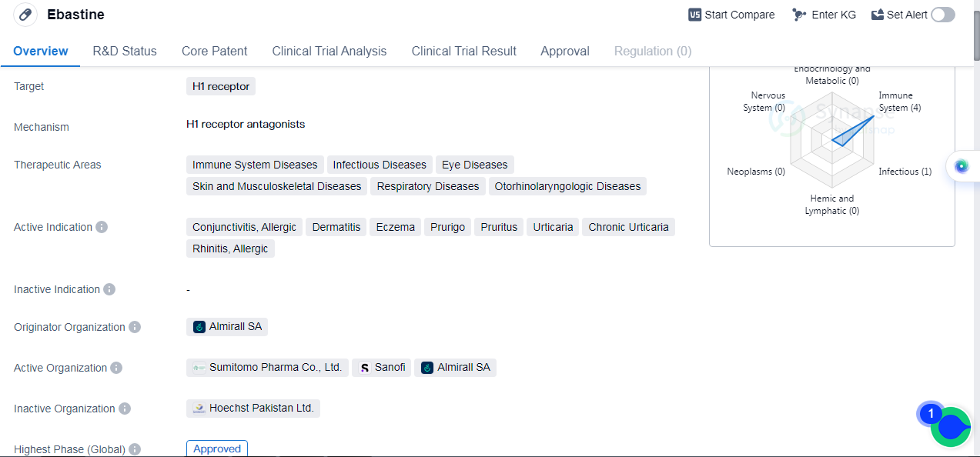
Task: Click the floating assistant orb icon
Action: (x=961, y=166)
